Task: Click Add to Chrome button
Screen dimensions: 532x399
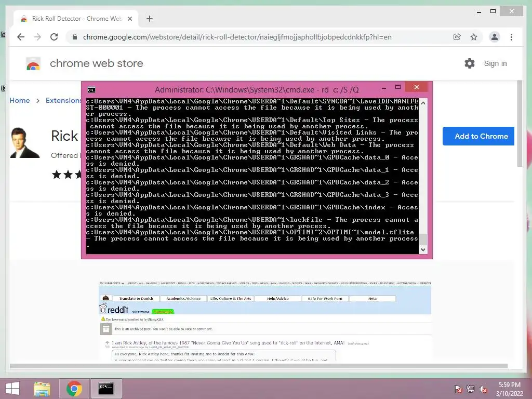Action: (x=478, y=136)
